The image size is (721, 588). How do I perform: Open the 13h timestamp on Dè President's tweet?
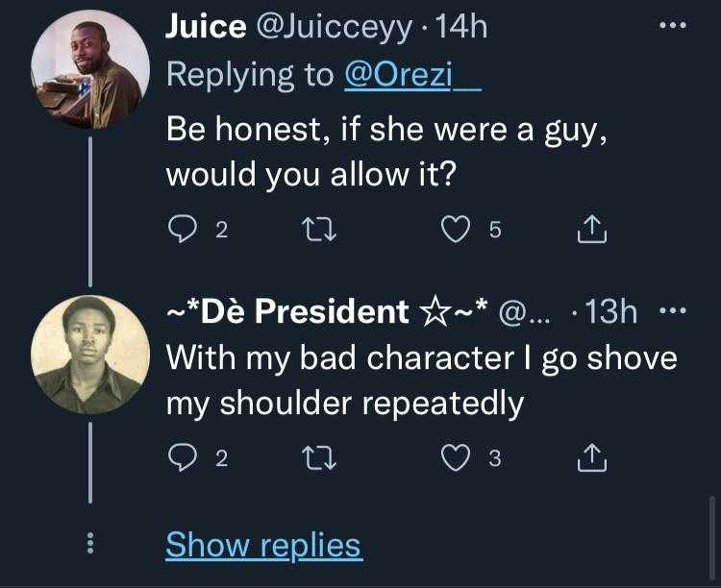click(611, 311)
